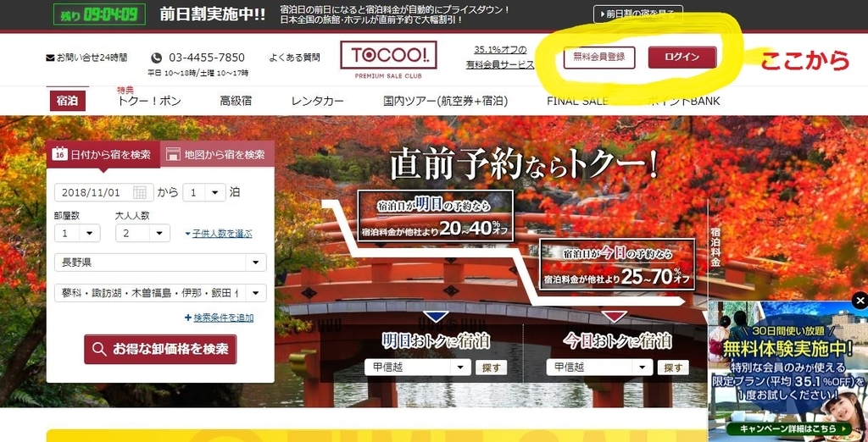The height and width of the screenshot is (442, 868).
Task: Click the キャンペーン詳細はこちら button
Action: pyautogui.click(x=790, y=428)
